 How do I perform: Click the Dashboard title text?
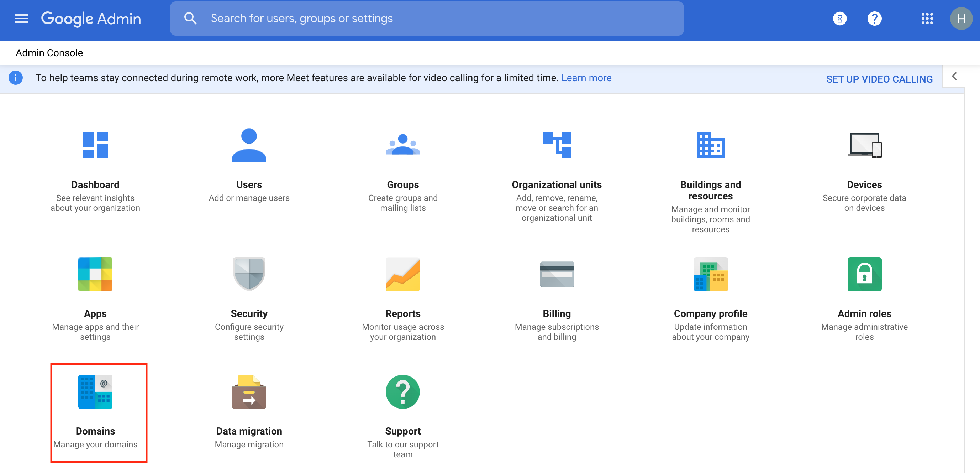click(x=95, y=185)
